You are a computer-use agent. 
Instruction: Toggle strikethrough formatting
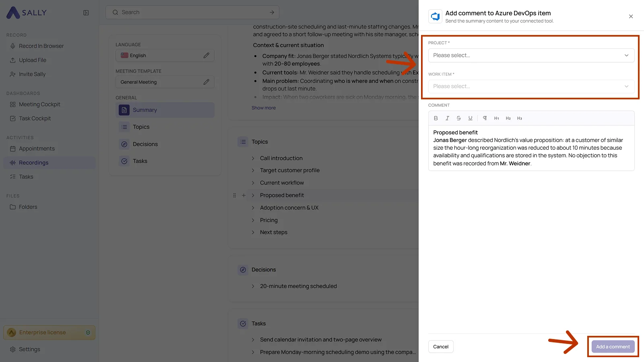pyautogui.click(x=458, y=118)
